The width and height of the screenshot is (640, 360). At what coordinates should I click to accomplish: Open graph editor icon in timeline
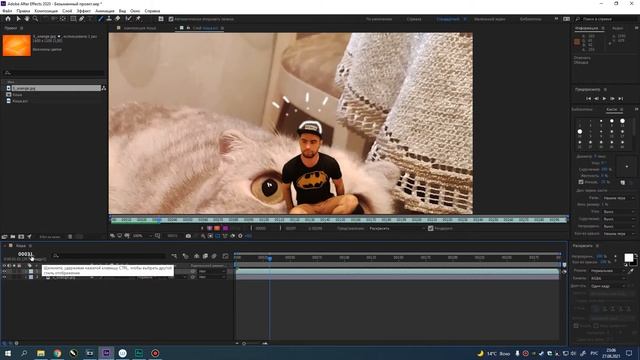click(225, 256)
